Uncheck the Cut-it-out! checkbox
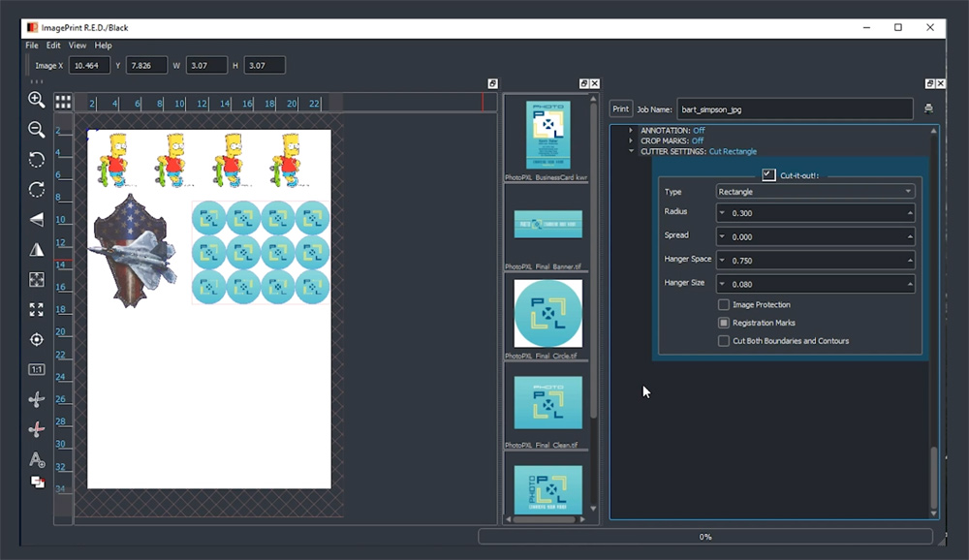Screen dimensions: 969x560 [x=768, y=174]
